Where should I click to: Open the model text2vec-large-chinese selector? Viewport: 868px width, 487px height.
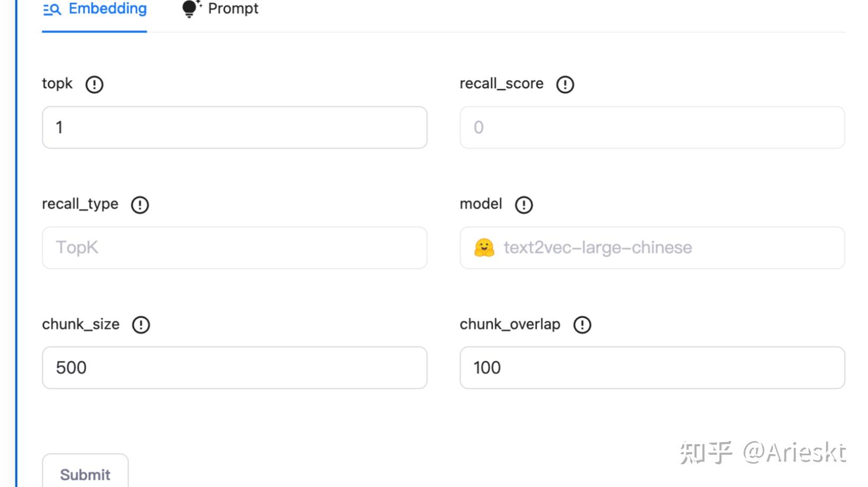[652, 247]
